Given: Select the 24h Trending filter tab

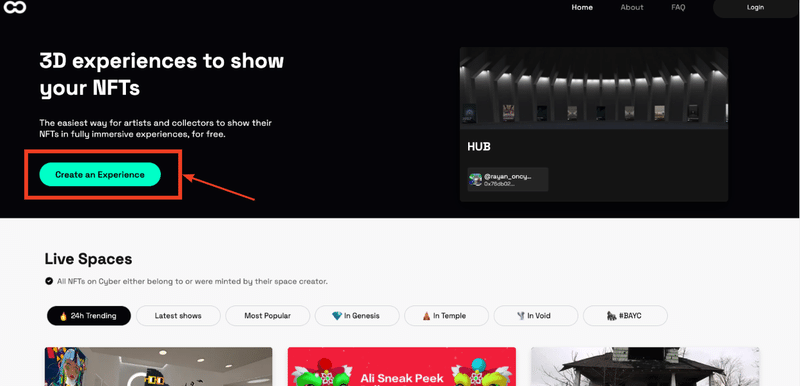Looking at the screenshot, I should click(x=89, y=316).
